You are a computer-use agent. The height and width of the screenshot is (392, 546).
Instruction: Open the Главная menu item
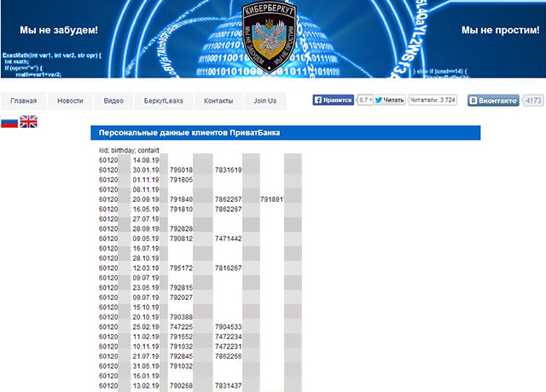pos(24,101)
